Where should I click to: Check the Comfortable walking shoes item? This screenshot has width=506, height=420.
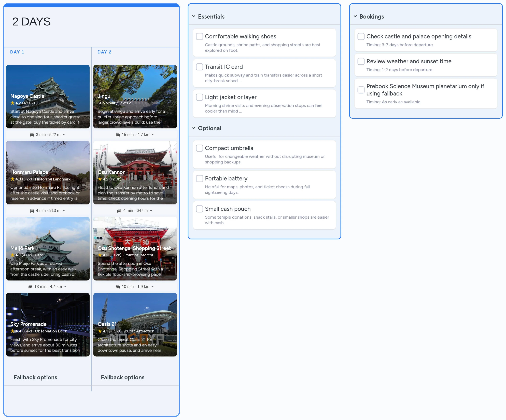tap(199, 36)
